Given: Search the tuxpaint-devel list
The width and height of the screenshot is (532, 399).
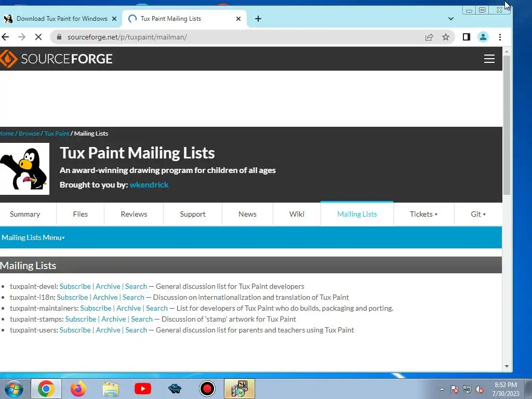Looking at the screenshot, I should tap(136, 286).
